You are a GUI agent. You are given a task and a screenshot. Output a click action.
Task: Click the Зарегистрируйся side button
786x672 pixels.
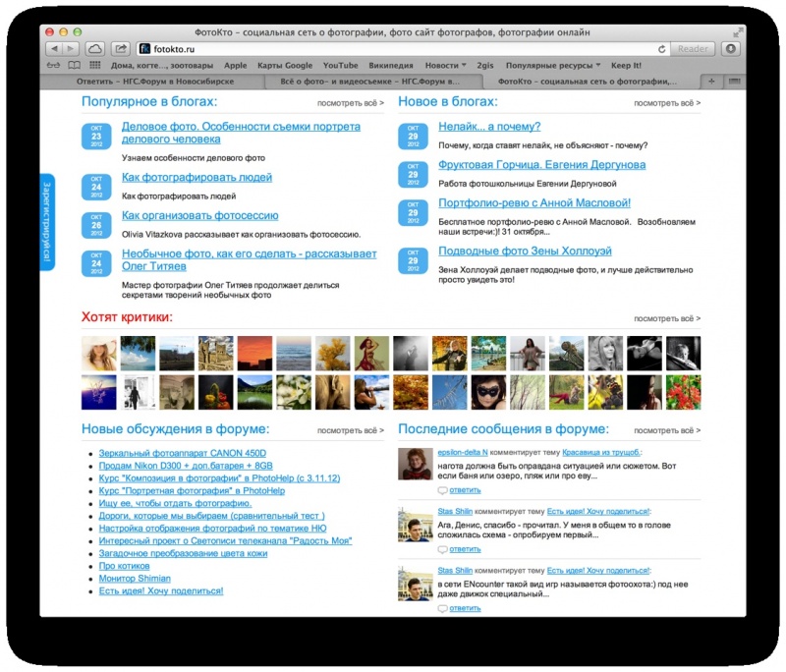[x=46, y=223]
